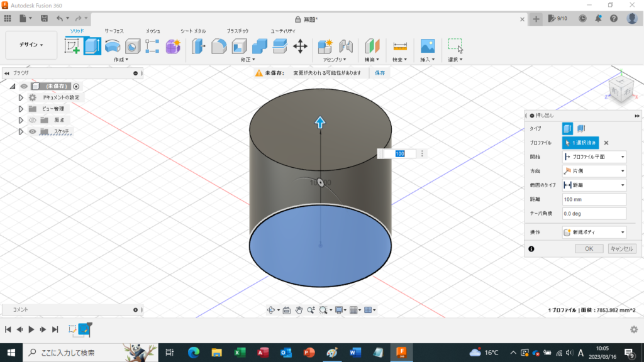Choose the solid Extrude type
Viewport: 644px width, 362px height.
pos(567,128)
